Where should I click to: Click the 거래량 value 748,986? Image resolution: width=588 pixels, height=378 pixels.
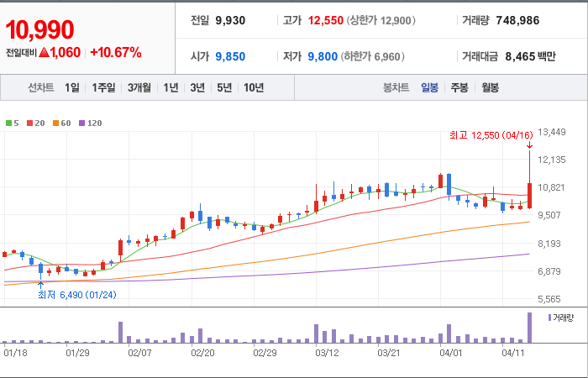click(x=517, y=20)
